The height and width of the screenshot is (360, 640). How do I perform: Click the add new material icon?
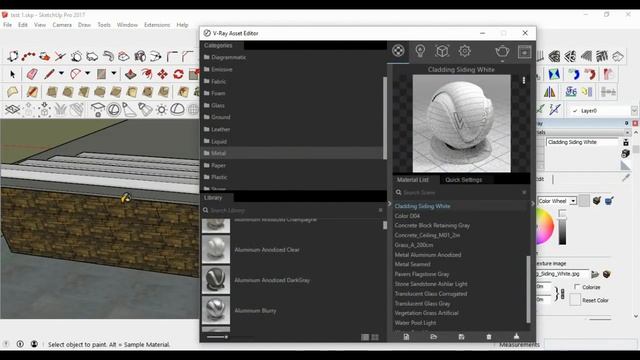coord(406,337)
